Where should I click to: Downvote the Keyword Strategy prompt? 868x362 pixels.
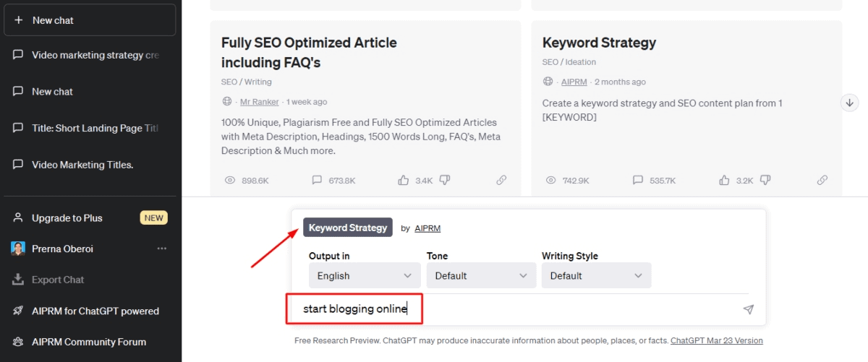[x=765, y=180]
